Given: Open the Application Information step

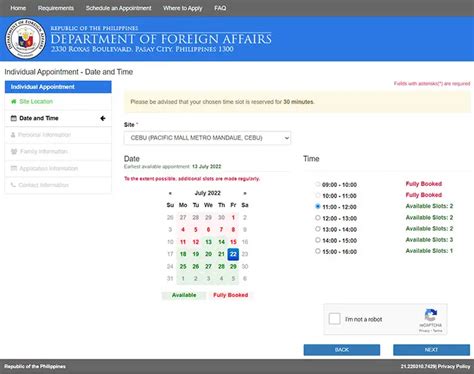Looking at the screenshot, I should [58, 168].
